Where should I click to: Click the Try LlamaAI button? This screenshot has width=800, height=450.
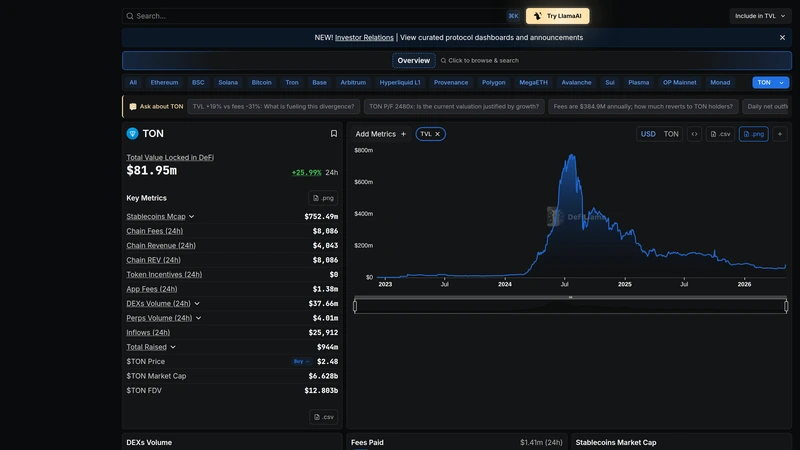click(557, 16)
